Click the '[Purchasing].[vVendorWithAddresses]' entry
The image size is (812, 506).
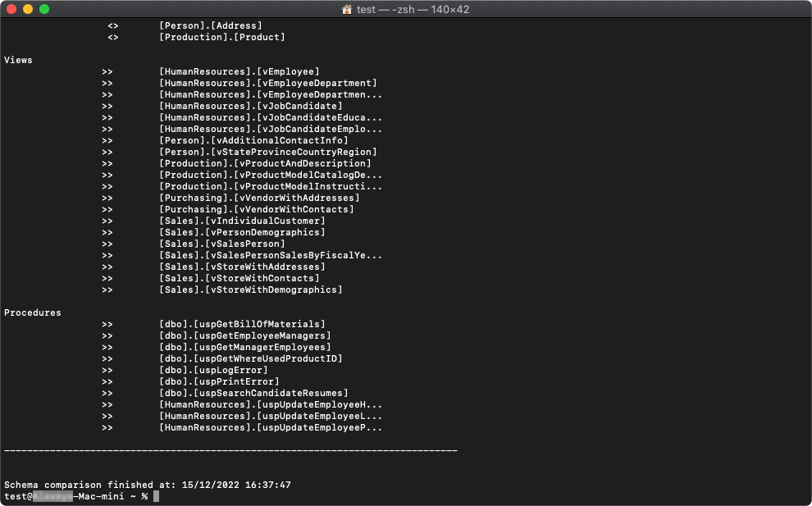[259, 198]
